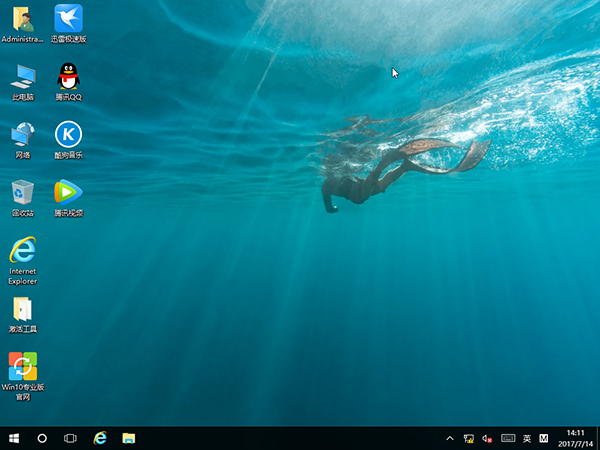
Task: Select the activation tools (激活工具) folder
Action: tap(22, 308)
